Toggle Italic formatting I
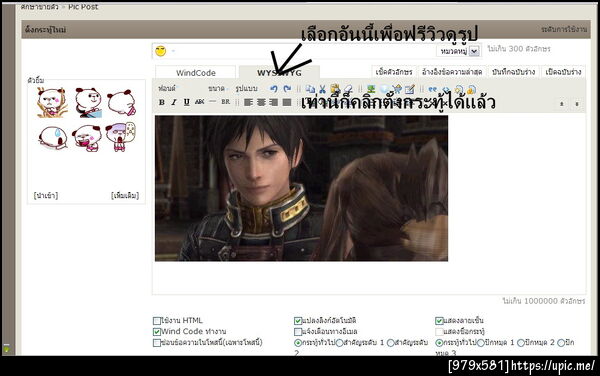Screen dimensions: 600x376 (x=174, y=102)
